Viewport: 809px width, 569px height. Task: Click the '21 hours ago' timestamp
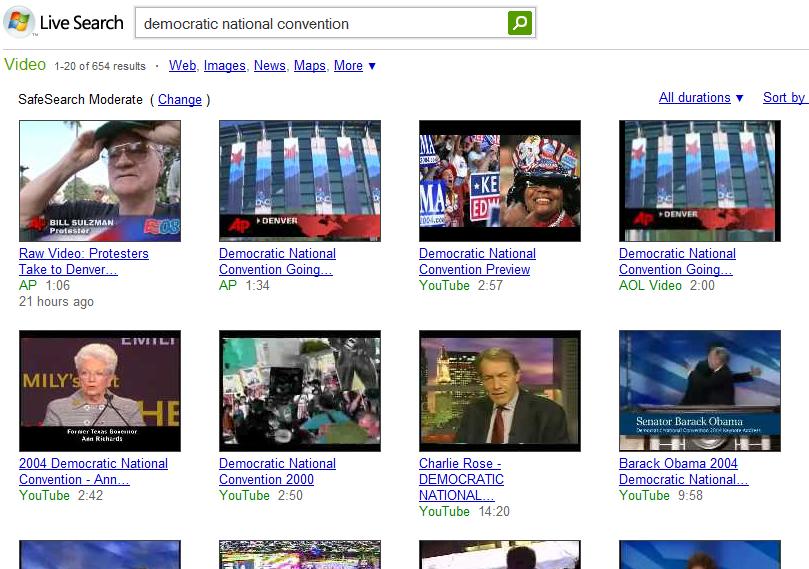pos(56,301)
